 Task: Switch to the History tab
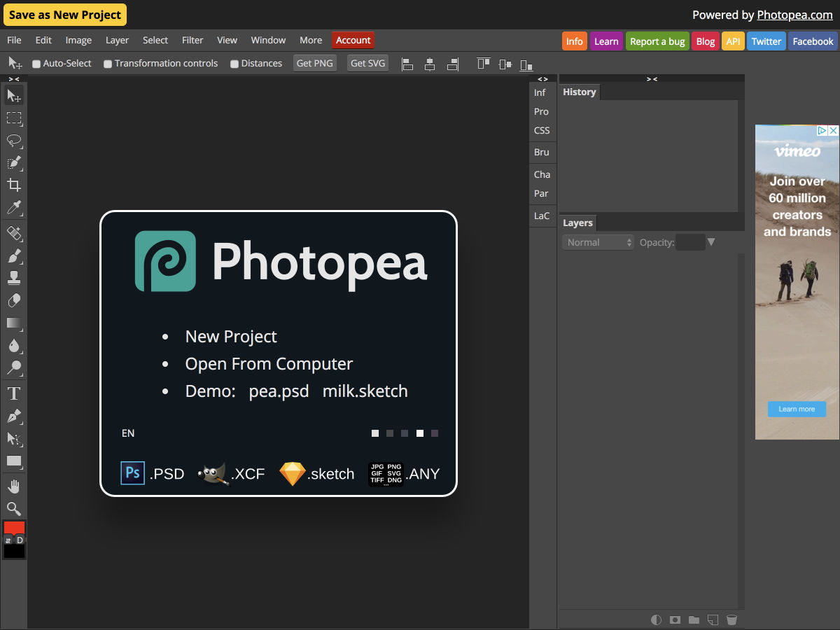tap(580, 92)
